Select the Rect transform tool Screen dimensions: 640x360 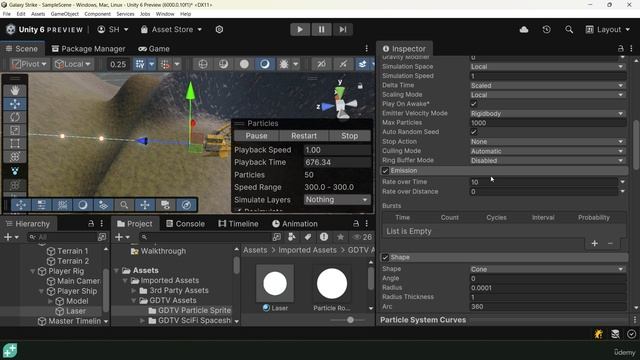tap(15, 144)
